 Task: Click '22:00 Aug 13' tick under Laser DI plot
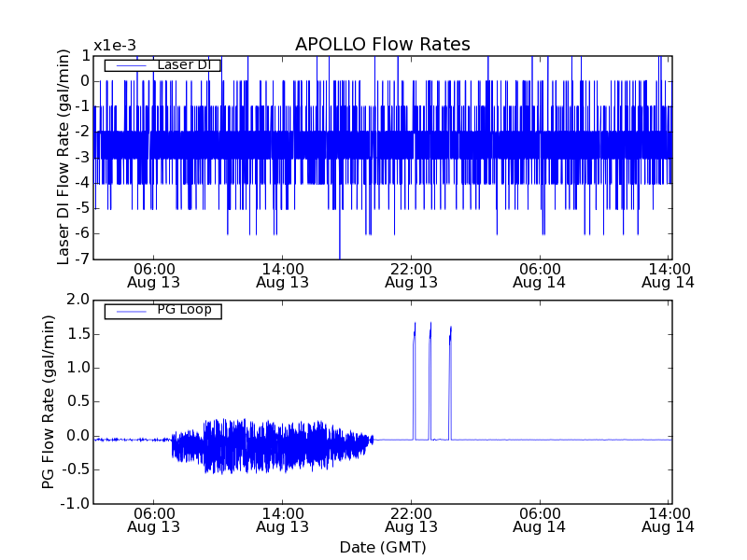[411, 276]
